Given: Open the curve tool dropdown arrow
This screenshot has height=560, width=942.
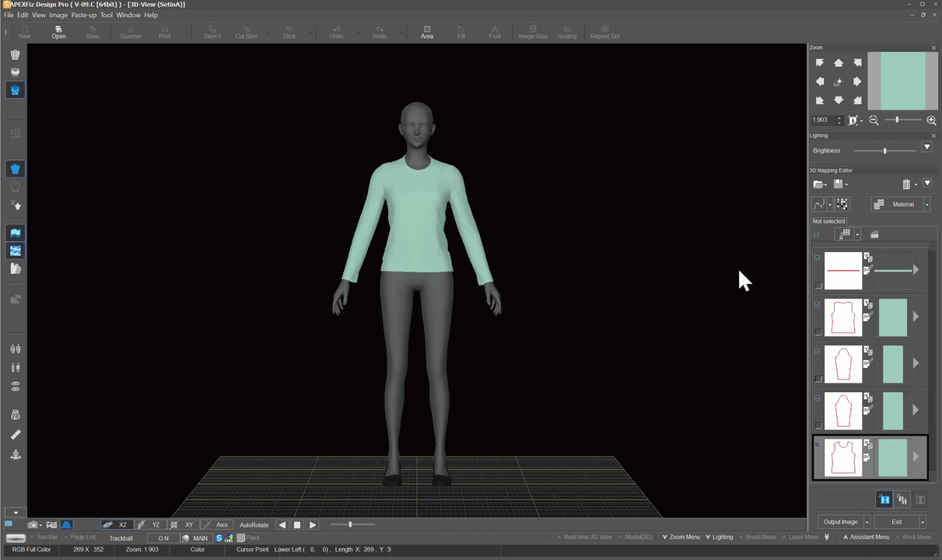Looking at the screenshot, I should [x=830, y=205].
